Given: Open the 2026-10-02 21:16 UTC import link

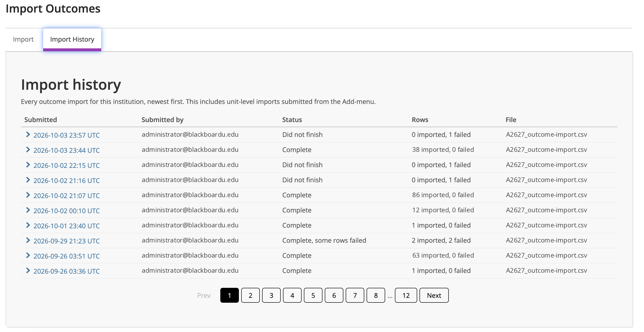Looking at the screenshot, I should tap(66, 180).
